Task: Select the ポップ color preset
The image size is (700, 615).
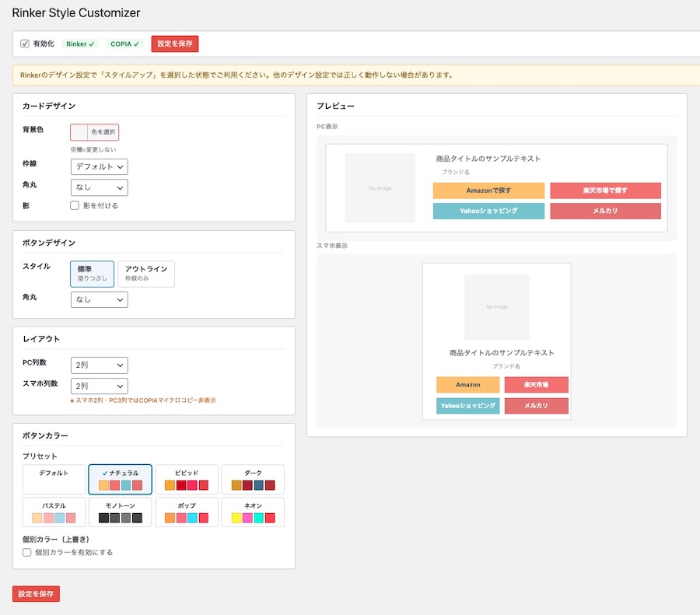Action: [x=187, y=512]
